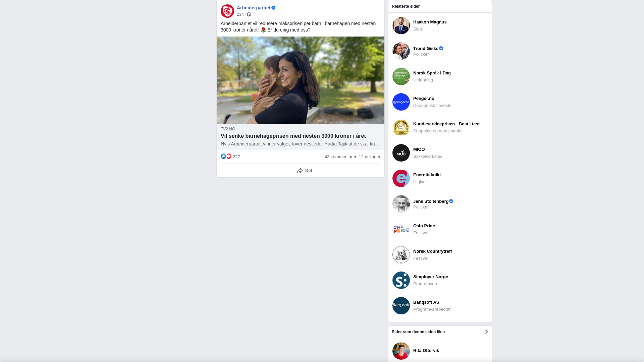This screenshot has width=644, height=362.
Task: Click the red heart reaction icon
Action: 229,156
